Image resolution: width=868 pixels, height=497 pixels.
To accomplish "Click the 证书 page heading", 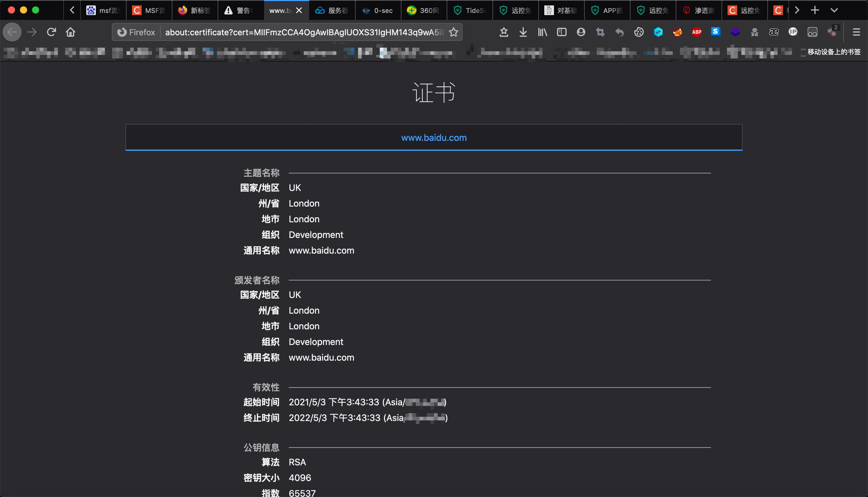I will [434, 92].
